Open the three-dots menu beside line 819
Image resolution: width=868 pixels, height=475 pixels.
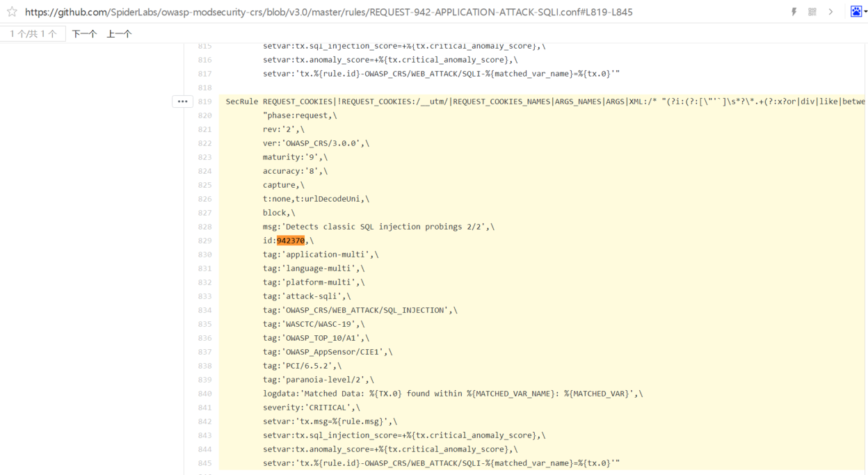182,102
